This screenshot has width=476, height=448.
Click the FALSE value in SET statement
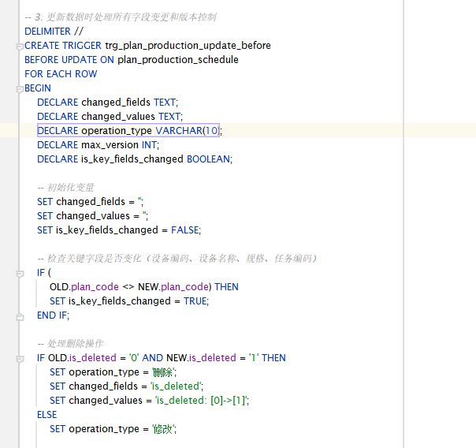tap(185, 230)
